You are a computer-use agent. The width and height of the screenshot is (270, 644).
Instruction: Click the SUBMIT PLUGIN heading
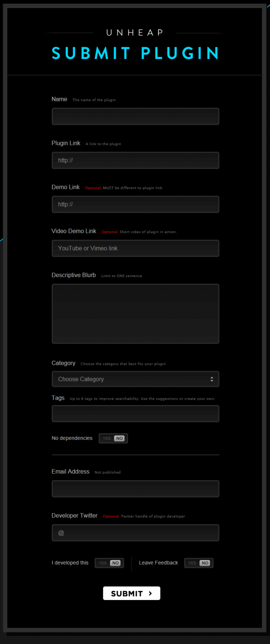135,53
